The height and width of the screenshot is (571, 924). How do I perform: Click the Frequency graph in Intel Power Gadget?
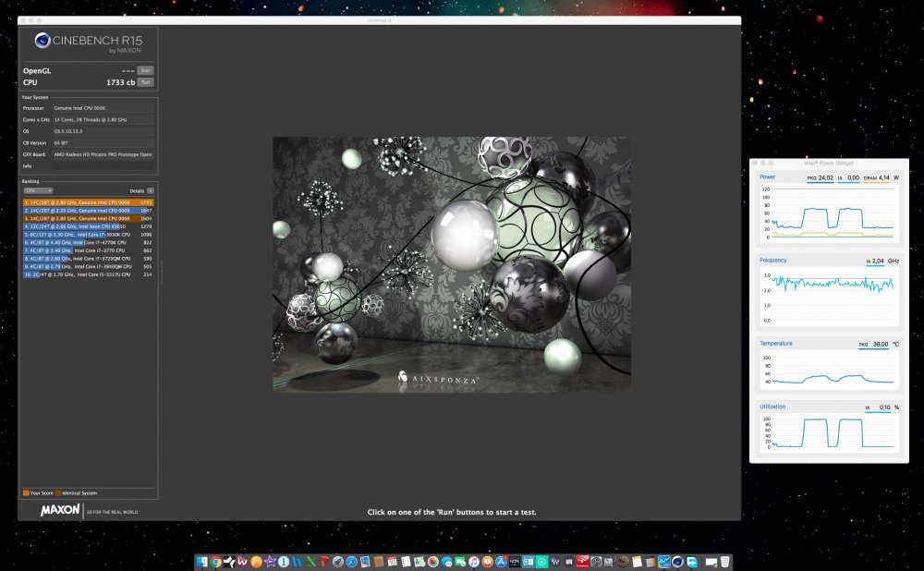click(829, 297)
